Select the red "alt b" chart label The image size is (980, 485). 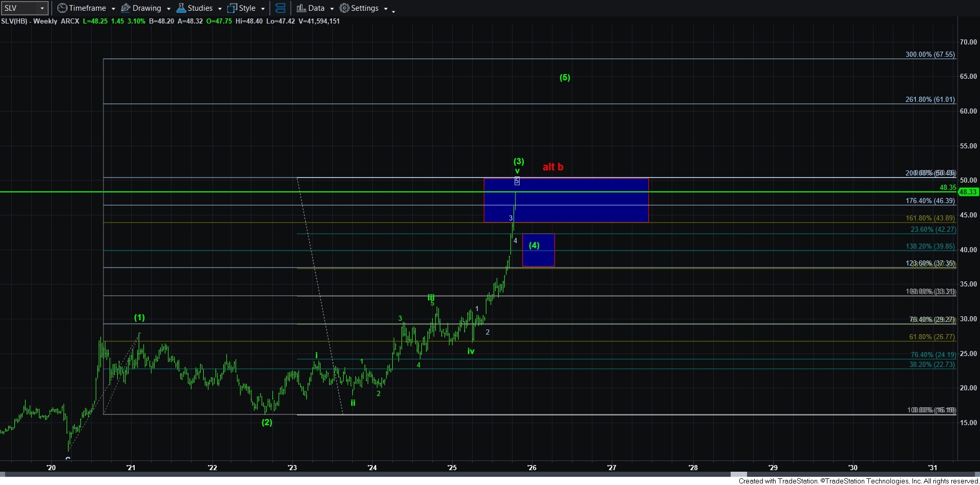pos(552,167)
